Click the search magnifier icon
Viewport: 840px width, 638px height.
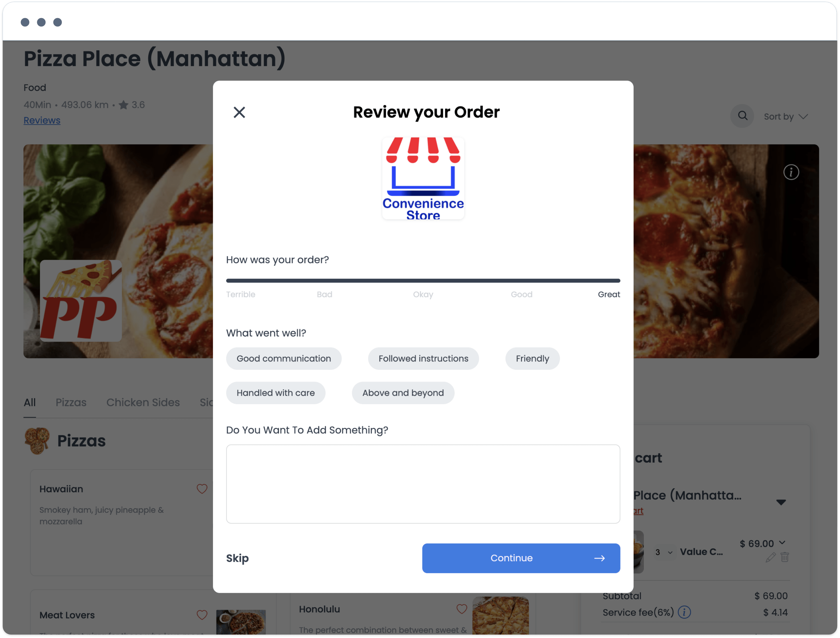coord(742,116)
